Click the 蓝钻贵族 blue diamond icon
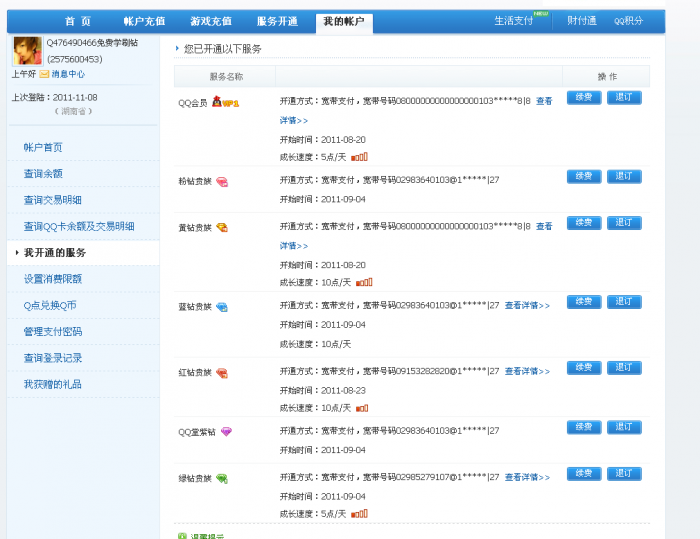This screenshot has height=539, width=700. pos(222,307)
